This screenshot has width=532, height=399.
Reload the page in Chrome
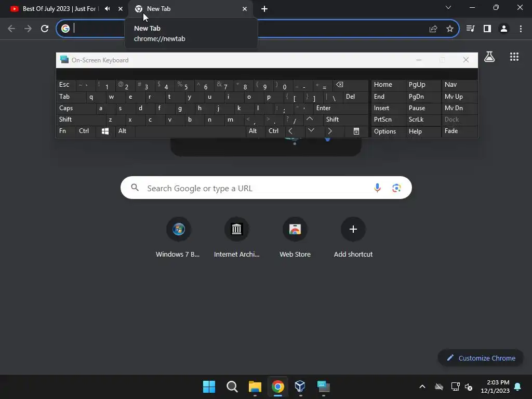click(45, 29)
